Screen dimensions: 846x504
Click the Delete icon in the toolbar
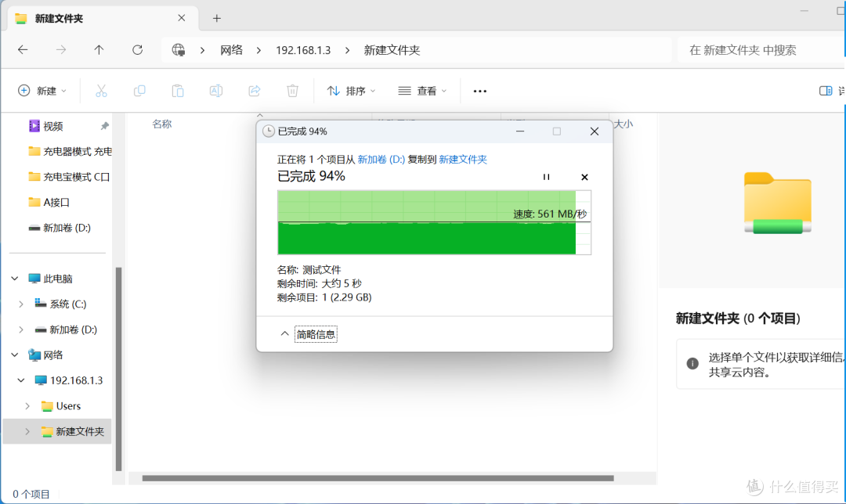(x=292, y=91)
